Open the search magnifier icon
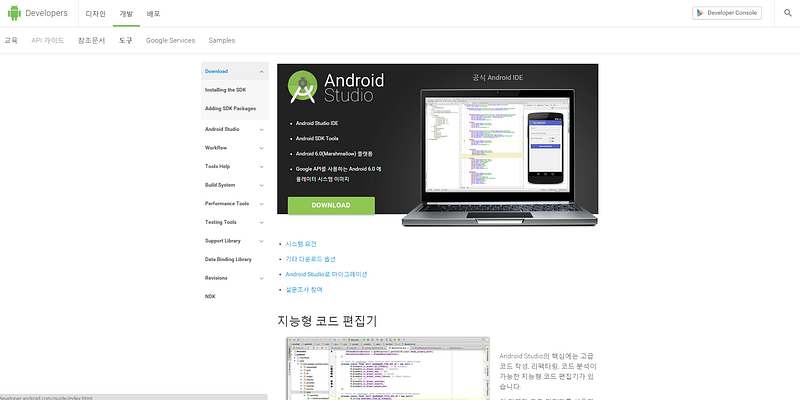 pyautogui.click(x=788, y=13)
